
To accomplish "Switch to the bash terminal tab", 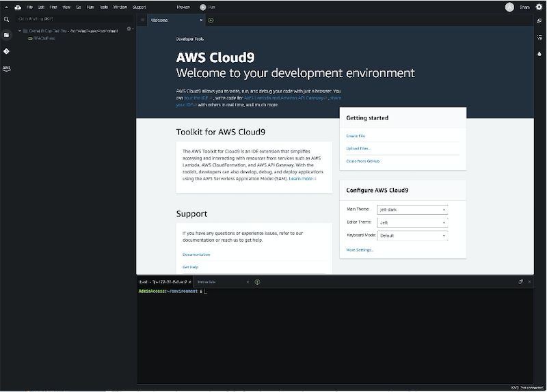I will (164, 282).
